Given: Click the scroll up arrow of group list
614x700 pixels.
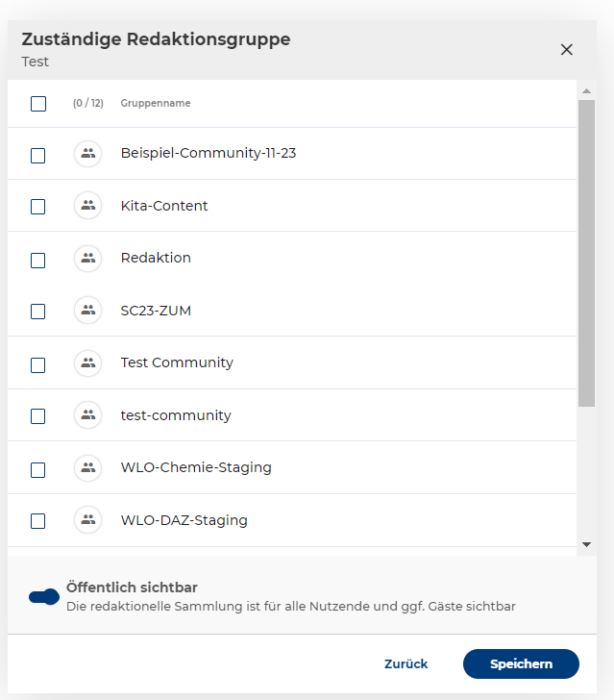Looking at the screenshot, I should click(x=586, y=91).
